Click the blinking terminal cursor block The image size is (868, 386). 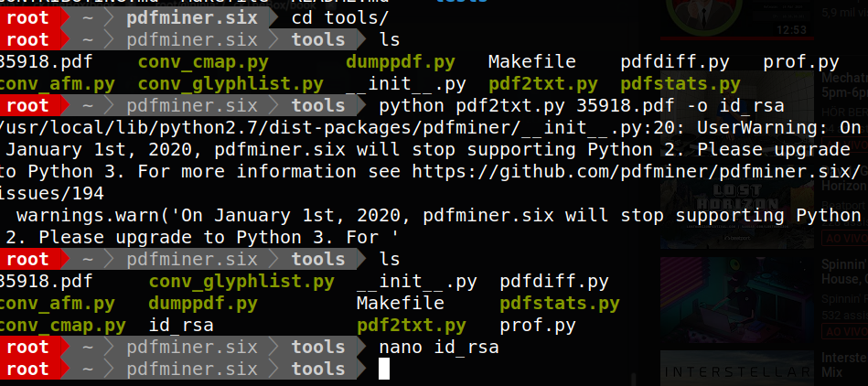click(x=384, y=370)
